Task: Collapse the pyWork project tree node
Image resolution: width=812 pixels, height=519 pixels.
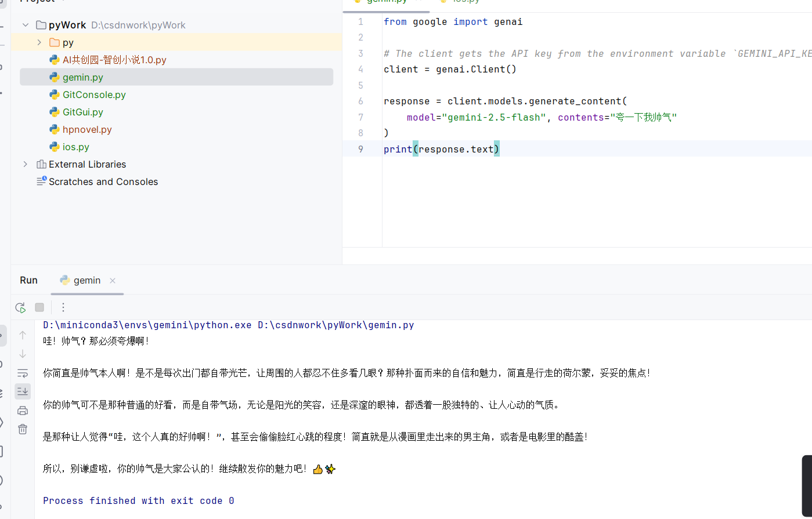Action: click(x=25, y=25)
